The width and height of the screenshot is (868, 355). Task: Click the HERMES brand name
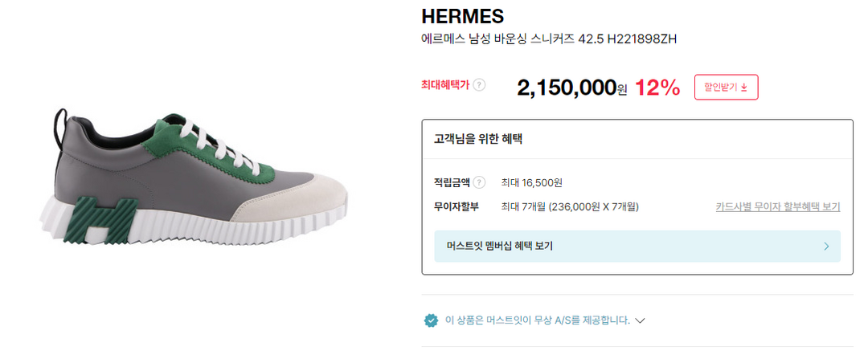click(462, 16)
